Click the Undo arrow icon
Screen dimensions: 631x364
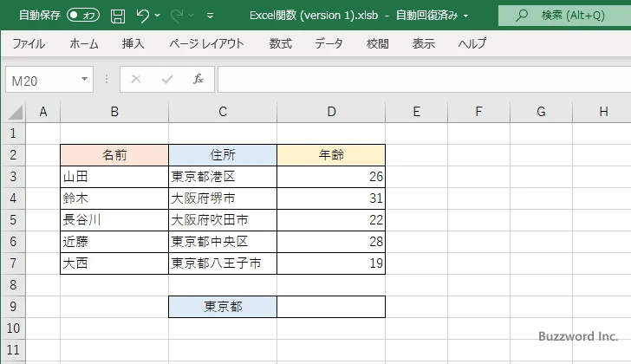pos(142,16)
